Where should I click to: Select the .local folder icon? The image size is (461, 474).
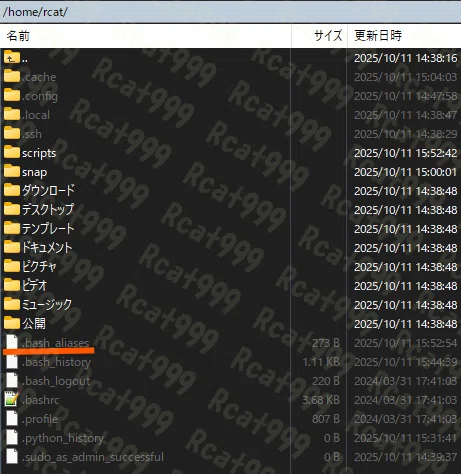pyautogui.click(x=12, y=115)
